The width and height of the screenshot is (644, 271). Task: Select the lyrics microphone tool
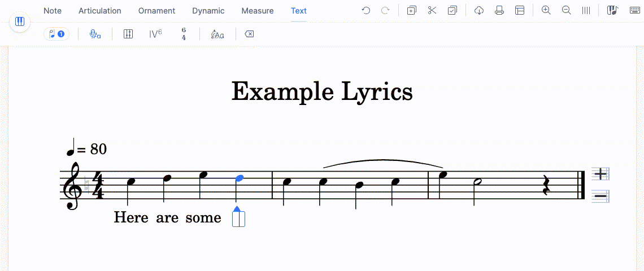(x=95, y=34)
